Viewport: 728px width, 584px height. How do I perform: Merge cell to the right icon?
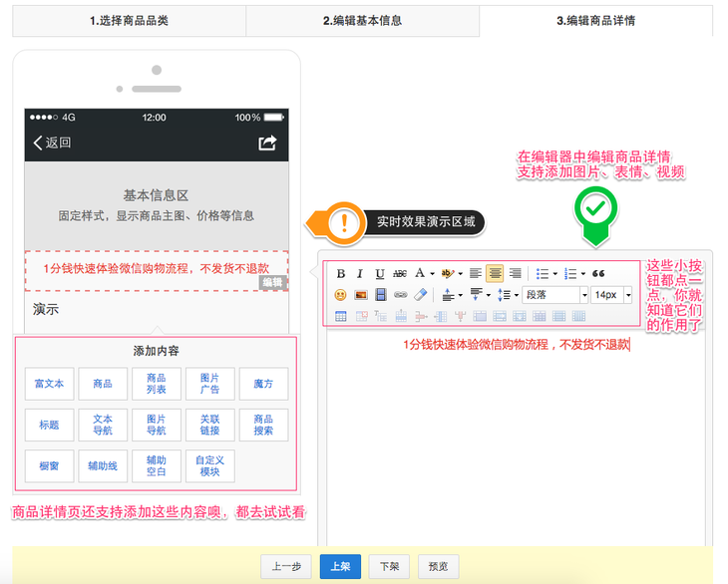pyautogui.click(x=500, y=316)
